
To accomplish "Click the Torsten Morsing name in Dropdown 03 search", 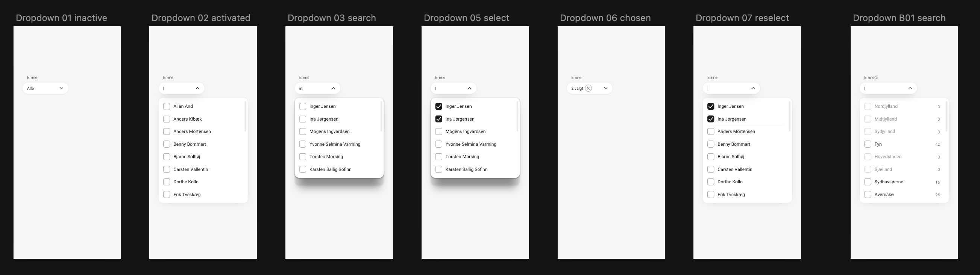I will [x=326, y=157].
